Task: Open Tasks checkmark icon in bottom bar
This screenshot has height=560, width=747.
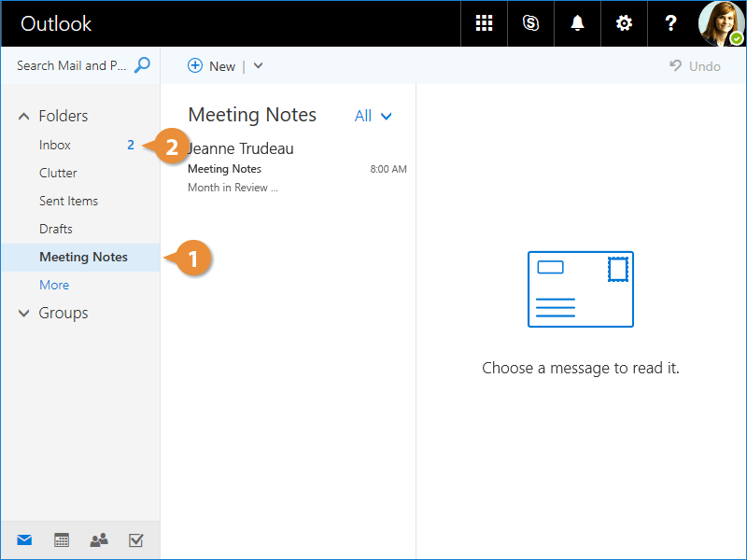Action: tap(135, 539)
